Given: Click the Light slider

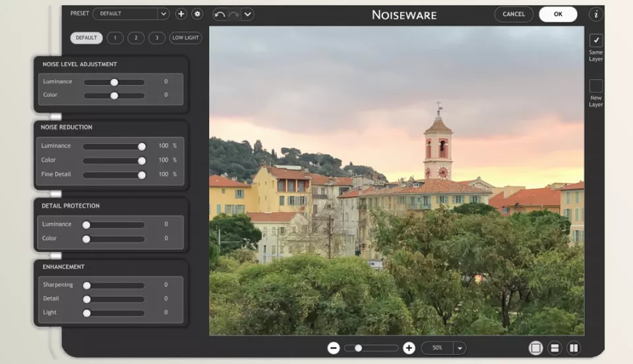Looking at the screenshot, I should (113, 313).
